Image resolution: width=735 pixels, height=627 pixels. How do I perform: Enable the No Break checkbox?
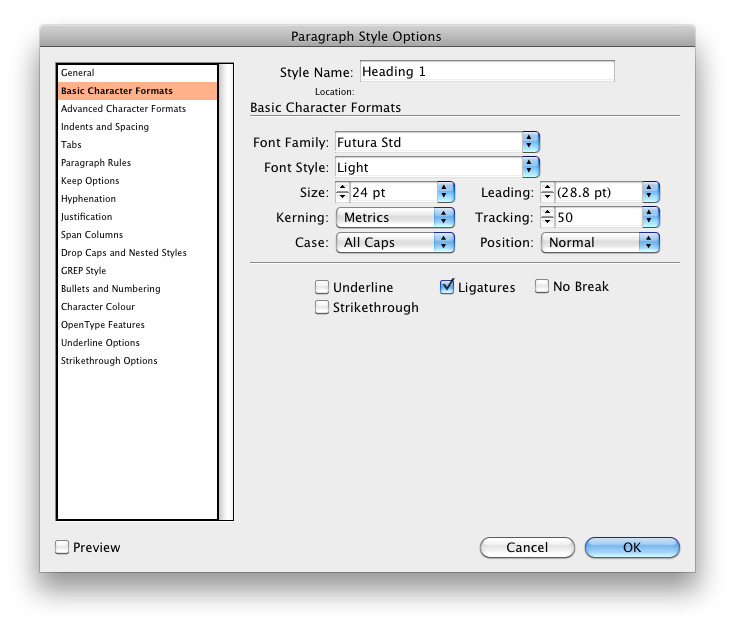tap(542, 287)
